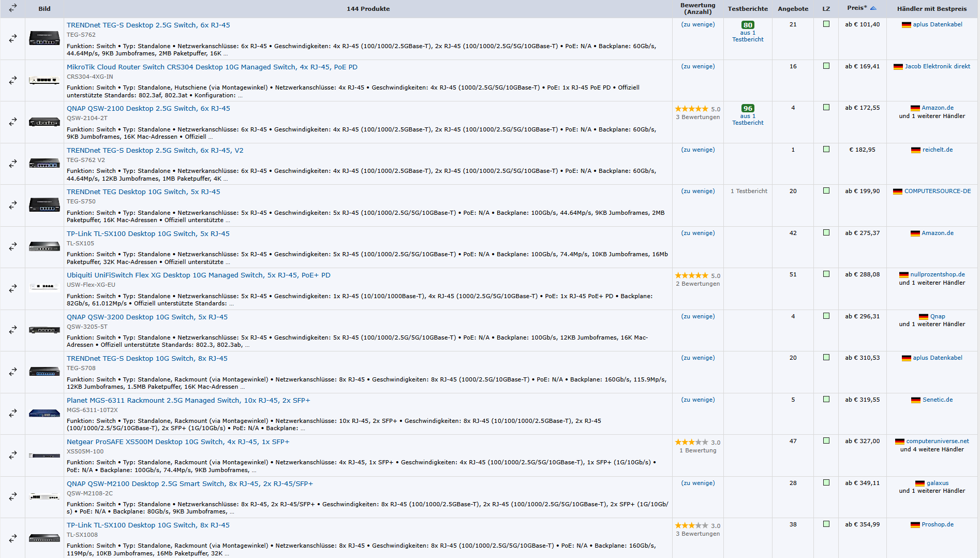Open Planet MGS-6311 Rackmount Switch link
Image resolution: width=980 pixels, height=558 pixels.
pyautogui.click(x=188, y=400)
